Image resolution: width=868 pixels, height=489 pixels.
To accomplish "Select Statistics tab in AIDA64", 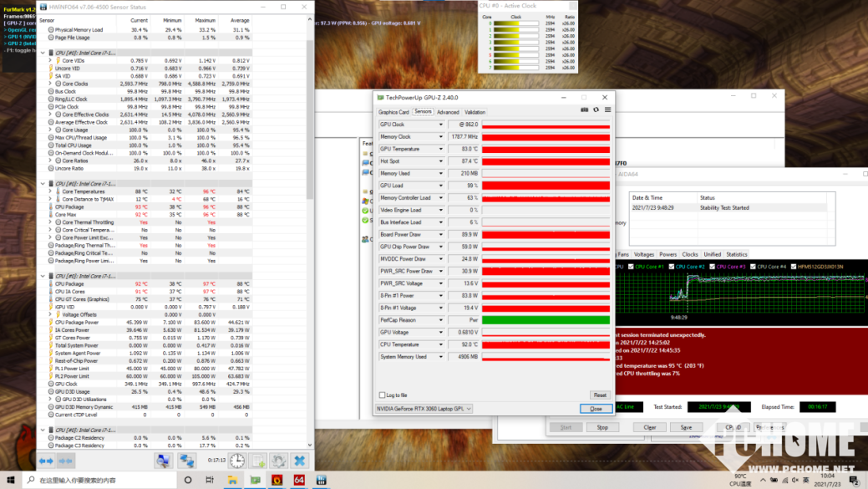I will (x=737, y=255).
